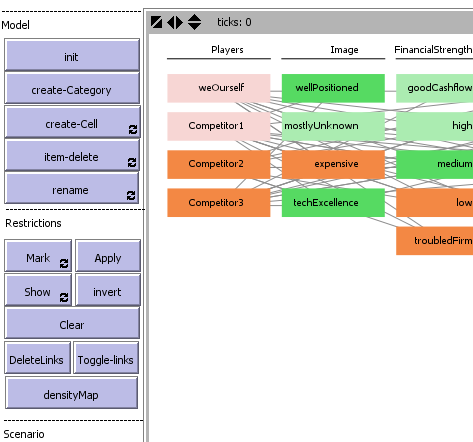Select the Competitor1 cell
The image size is (473, 442).
[219, 126]
